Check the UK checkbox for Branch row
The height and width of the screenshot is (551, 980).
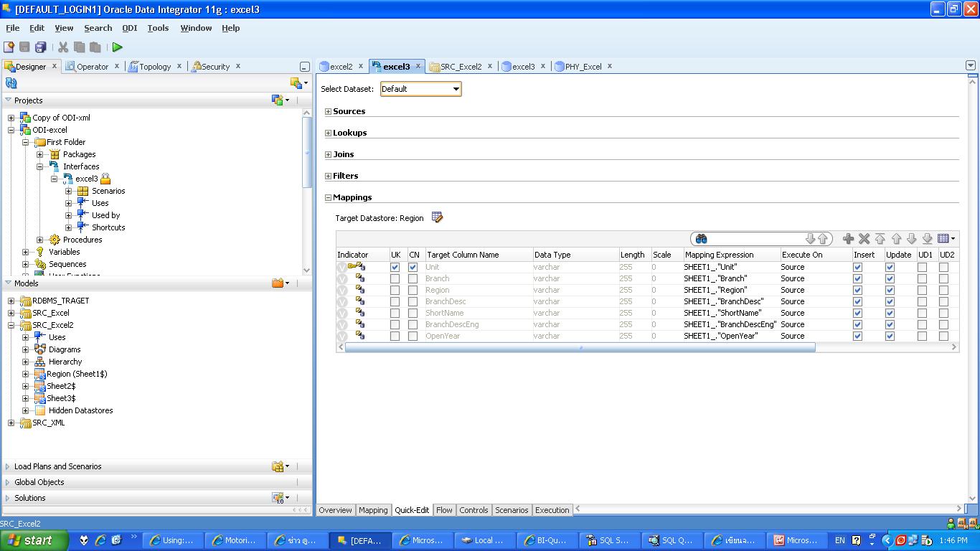395,278
